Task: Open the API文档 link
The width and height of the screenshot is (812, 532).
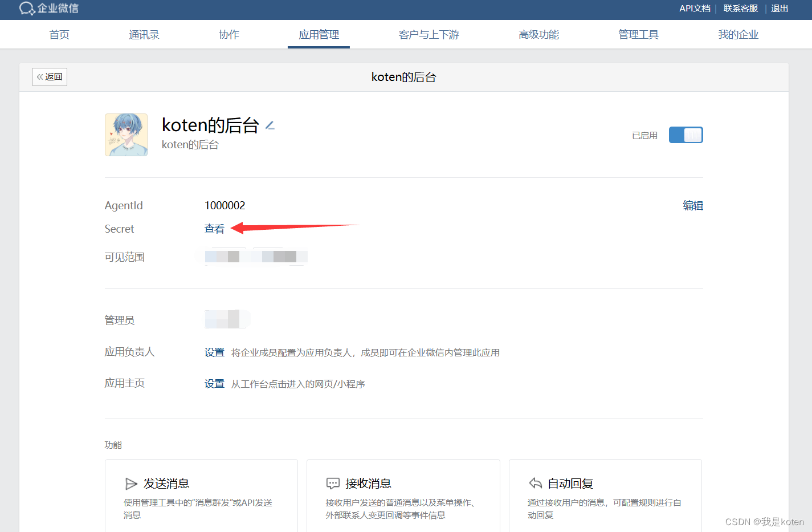Action: tap(695, 9)
